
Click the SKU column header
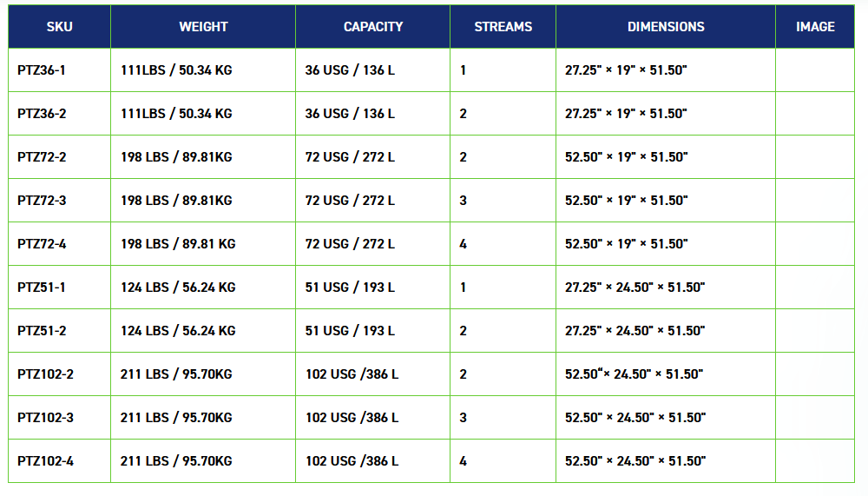coord(59,27)
